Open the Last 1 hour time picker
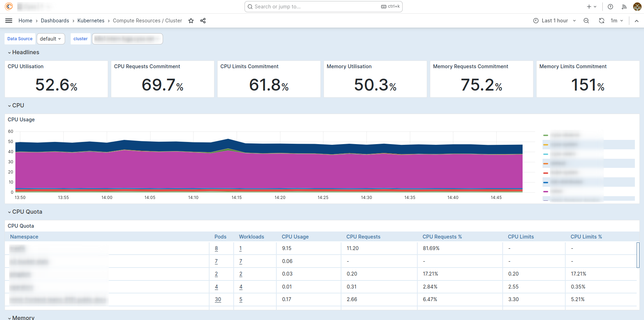Image resolution: width=644 pixels, height=320 pixels. 554,21
